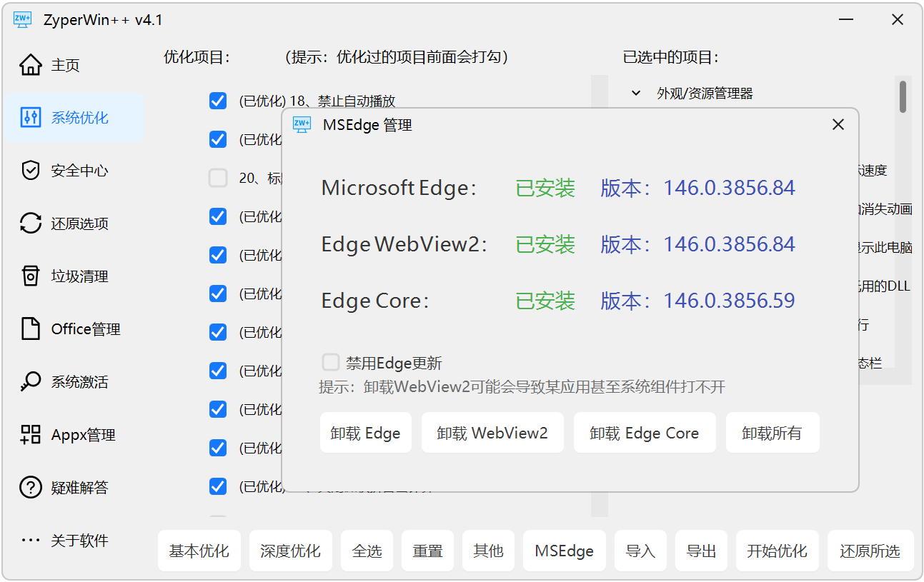Click the 卸载所有 button
Viewport: 924px width, 582px height.
pos(773,433)
